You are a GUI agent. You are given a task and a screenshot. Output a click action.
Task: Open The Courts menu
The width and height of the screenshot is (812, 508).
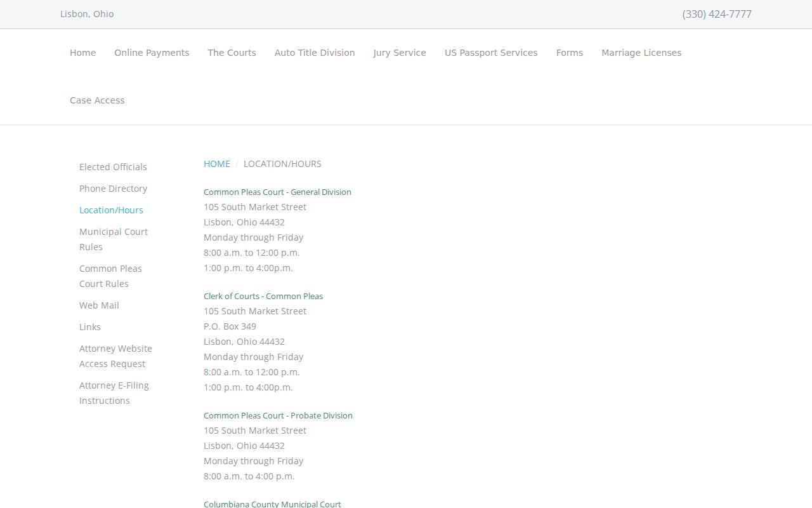point(232,53)
